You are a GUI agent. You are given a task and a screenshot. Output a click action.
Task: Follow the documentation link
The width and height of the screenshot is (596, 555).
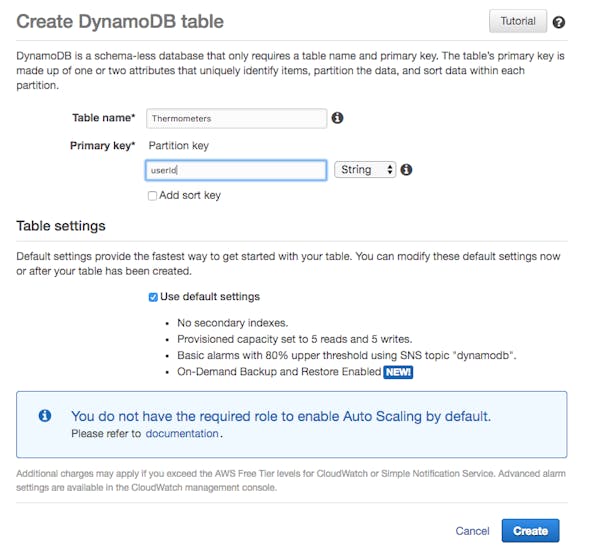click(x=182, y=434)
